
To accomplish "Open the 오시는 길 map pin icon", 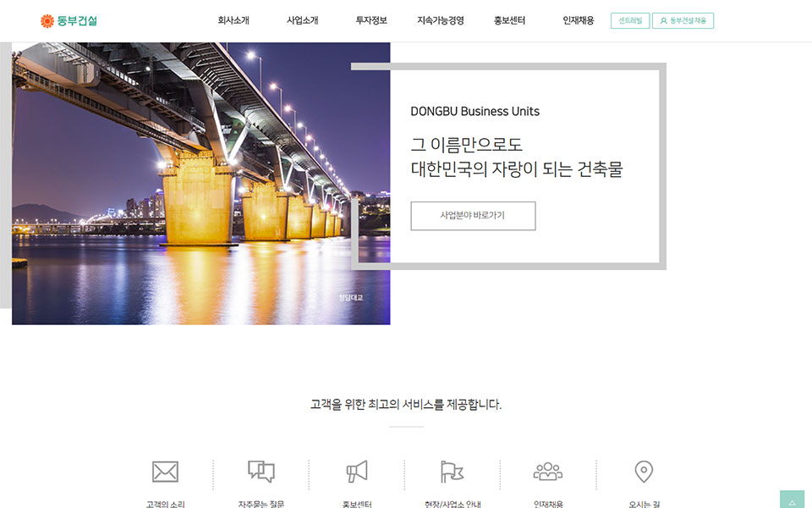I will tap(644, 472).
